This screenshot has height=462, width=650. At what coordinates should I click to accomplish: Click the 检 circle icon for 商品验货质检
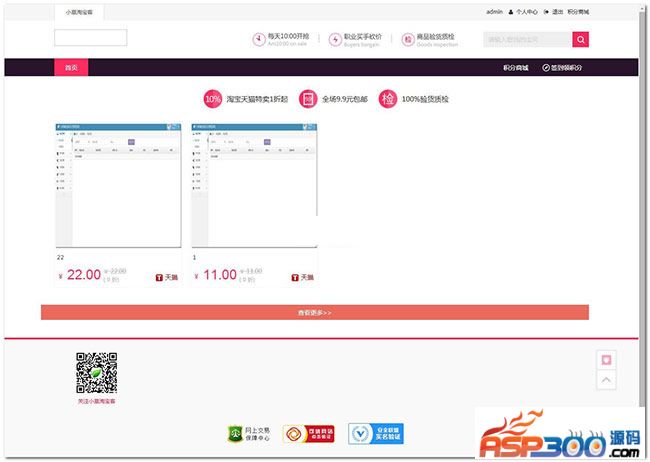408,40
